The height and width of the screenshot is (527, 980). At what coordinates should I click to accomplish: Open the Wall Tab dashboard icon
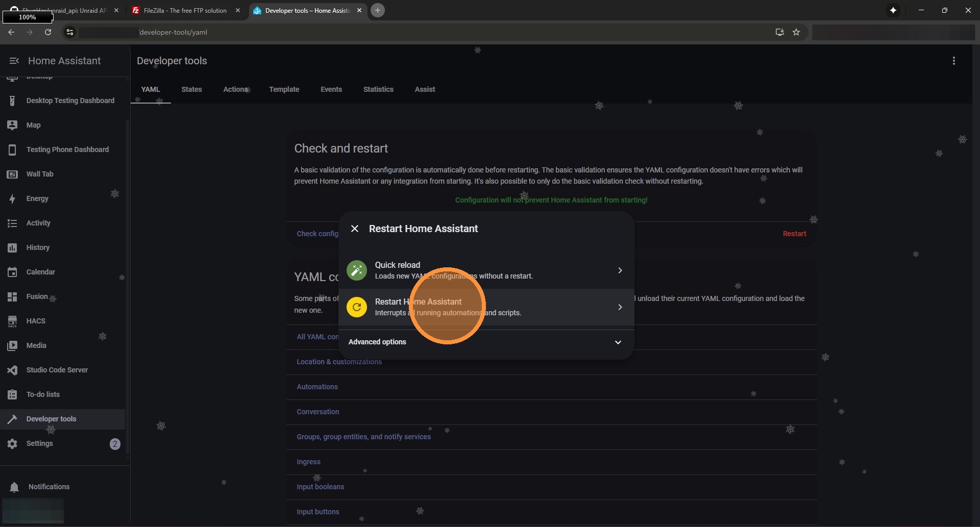[12, 174]
